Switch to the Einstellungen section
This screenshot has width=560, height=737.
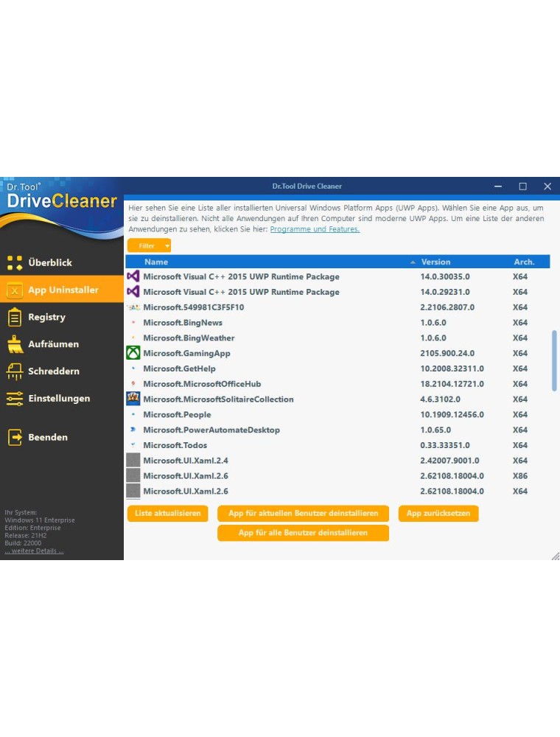click(x=59, y=399)
